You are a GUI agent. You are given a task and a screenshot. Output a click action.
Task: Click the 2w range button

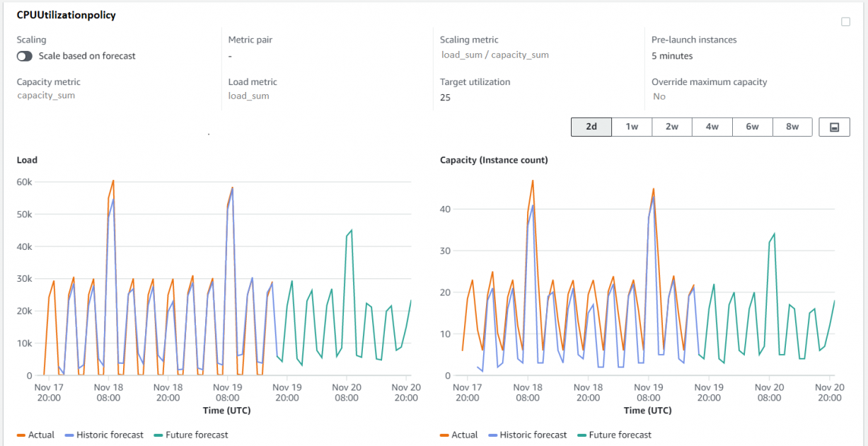pos(671,127)
